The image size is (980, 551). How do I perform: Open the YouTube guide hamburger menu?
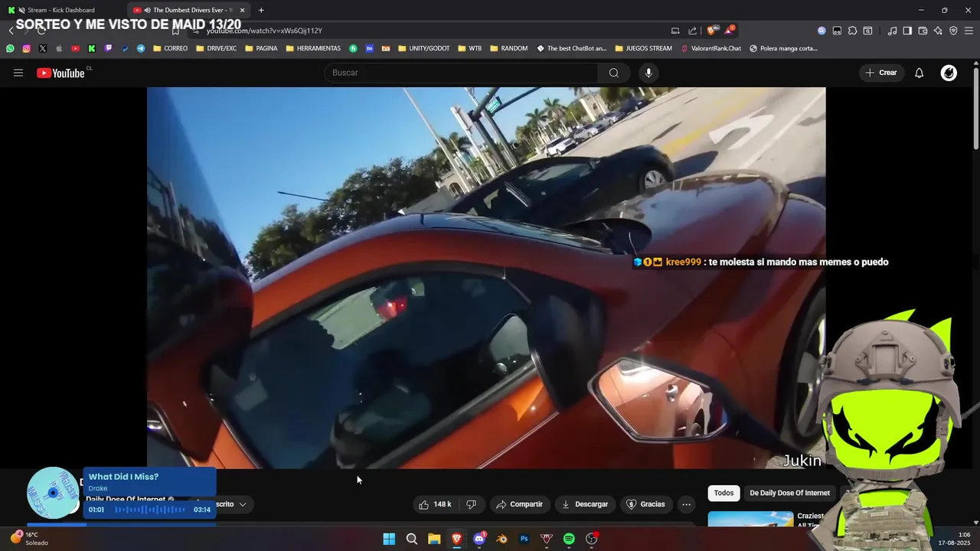click(18, 73)
